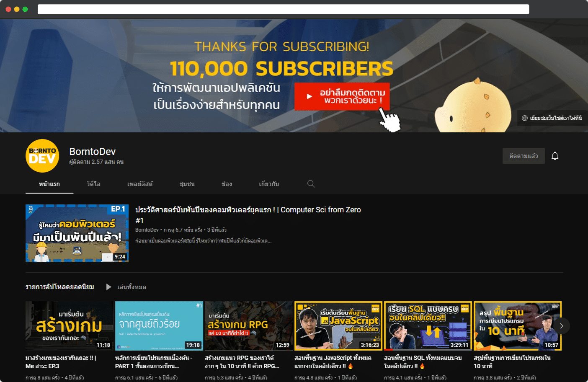Screen dimensions: 588x382
Task: Click the browser address bar field
Action: (284, 9)
